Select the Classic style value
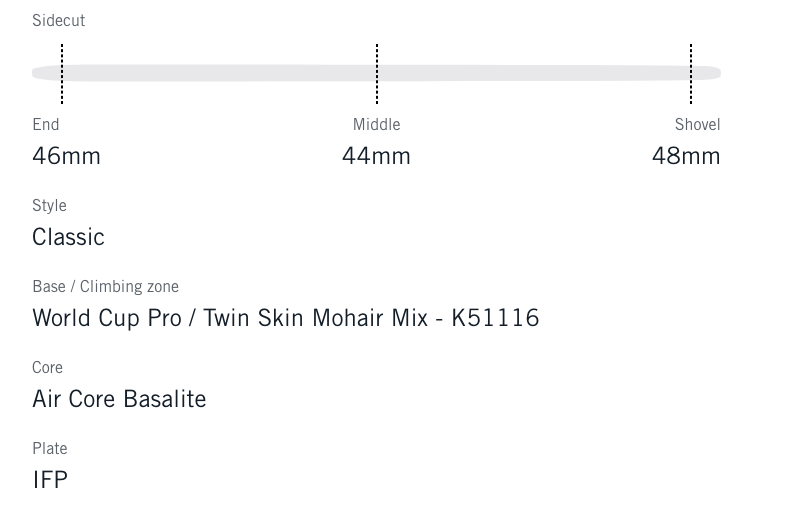Viewport: 794px width, 522px height. (x=68, y=237)
